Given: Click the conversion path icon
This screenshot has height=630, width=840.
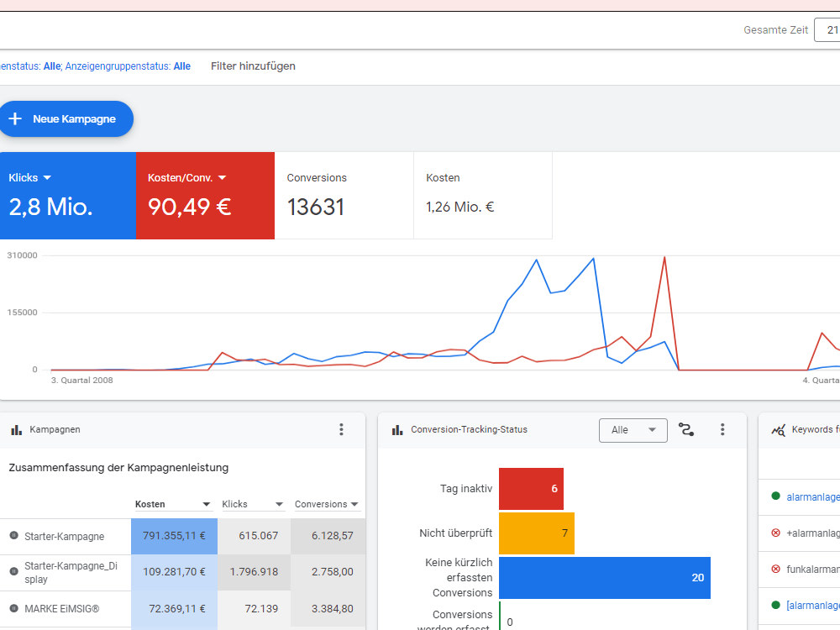Looking at the screenshot, I should click(686, 429).
